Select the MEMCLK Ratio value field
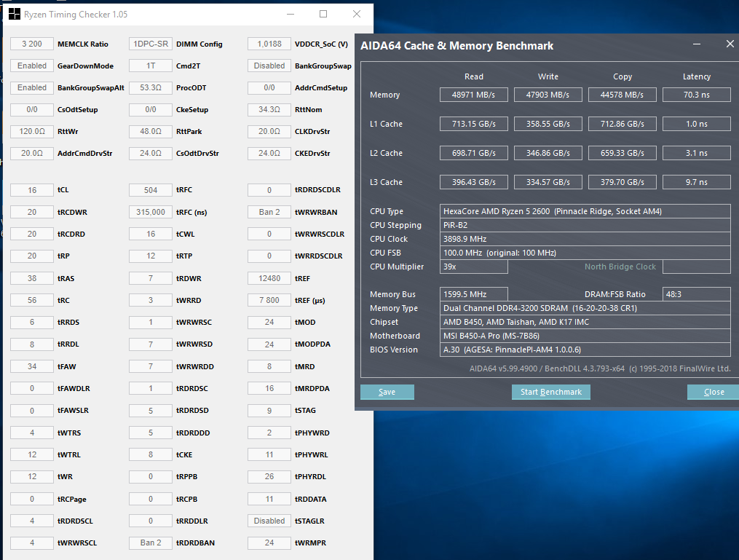Image resolution: width=739 pixels, height=560 pixels. 32,44
